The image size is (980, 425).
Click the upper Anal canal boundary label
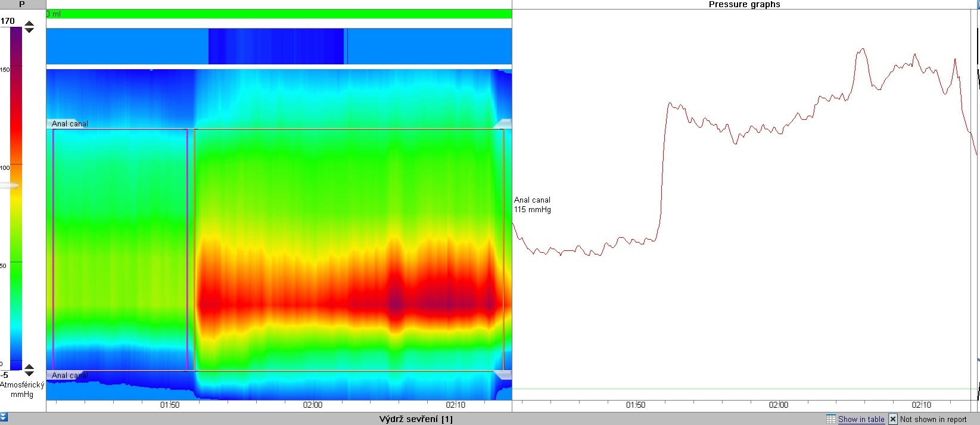70,124
